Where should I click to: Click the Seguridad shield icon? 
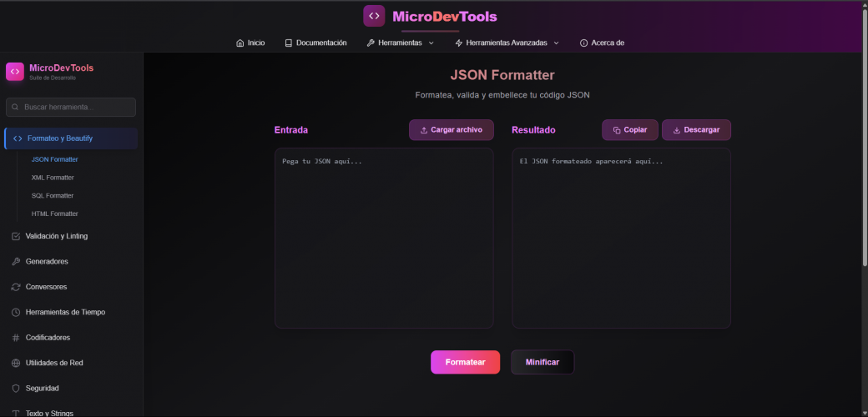point(16,389)
